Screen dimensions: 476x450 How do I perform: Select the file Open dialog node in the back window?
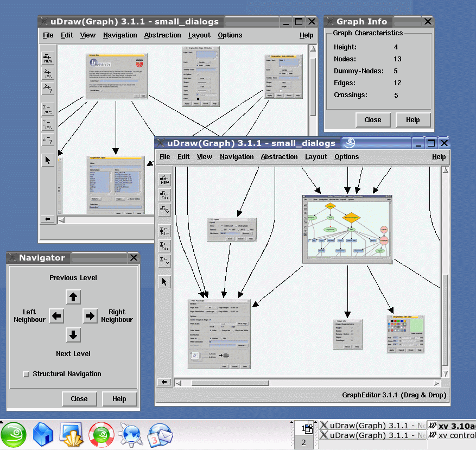coord(116,185)
